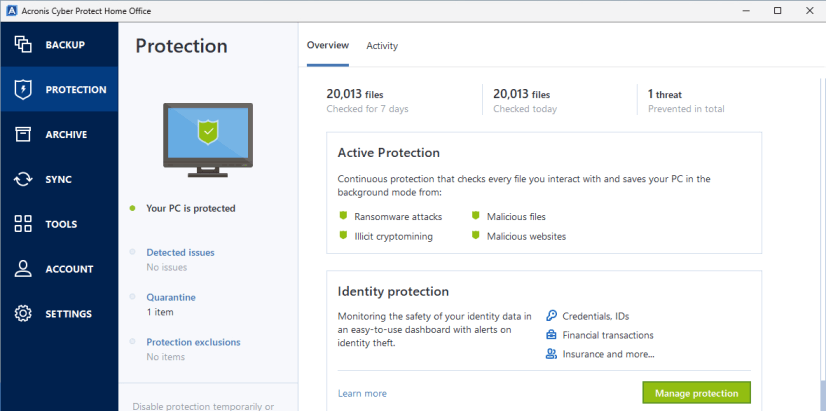Image resolution: width=826 pixels, height=411 pixels.
Task: Click the '1 threat' prevented stat
Action: coord(665,94)
